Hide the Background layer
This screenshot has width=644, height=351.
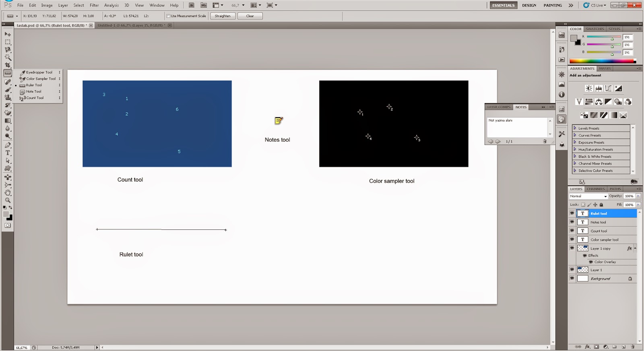pyautogui.click(x=572, y=279)
